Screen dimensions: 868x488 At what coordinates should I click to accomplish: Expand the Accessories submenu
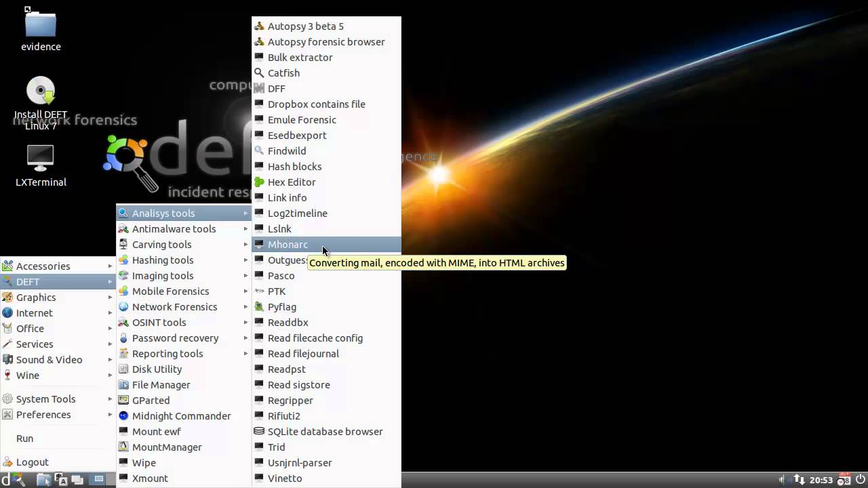pyautogui.click(x=58, y=266)
